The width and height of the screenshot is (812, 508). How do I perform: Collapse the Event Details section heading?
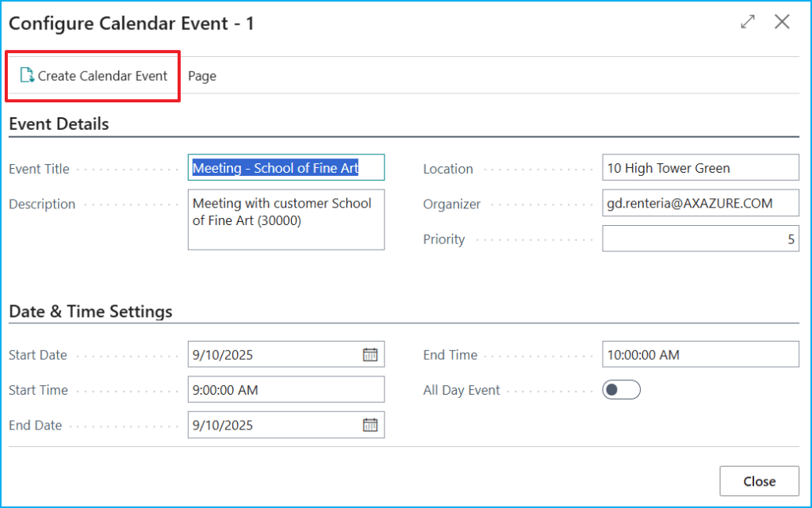click(x=59, y=124)
